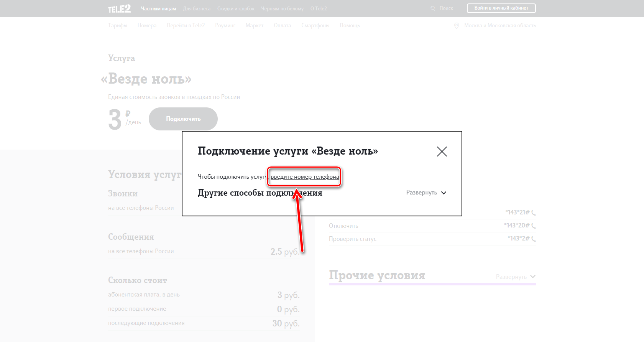Click the location pin icon

tap(457, 26)
